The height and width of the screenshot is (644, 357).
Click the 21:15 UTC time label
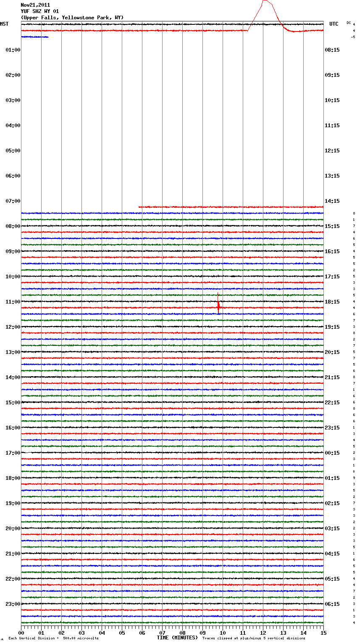click(x=332, y=377)
